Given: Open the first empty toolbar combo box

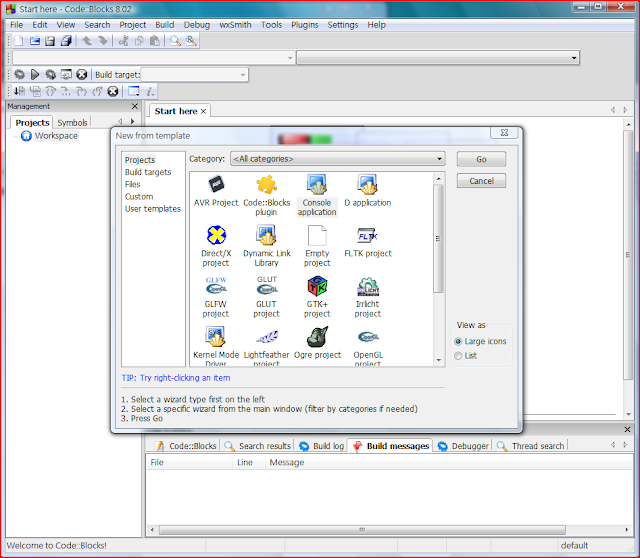Looking at the screenshot, I should point(153,58).
